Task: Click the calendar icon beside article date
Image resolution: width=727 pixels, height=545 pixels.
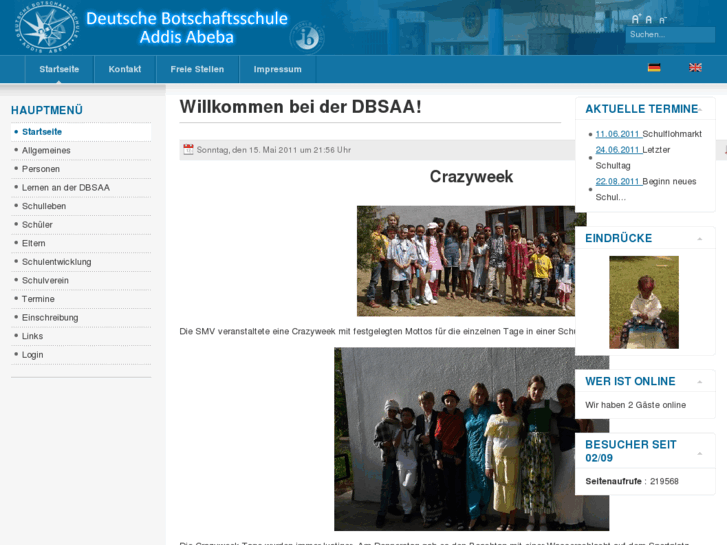Action: [x=188, y=149]
